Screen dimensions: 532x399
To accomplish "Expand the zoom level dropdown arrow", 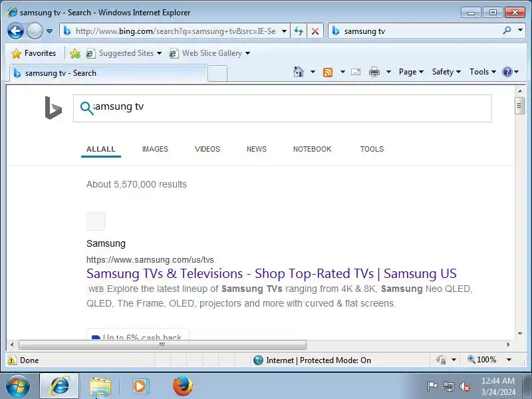I will [x=509, y=360].
